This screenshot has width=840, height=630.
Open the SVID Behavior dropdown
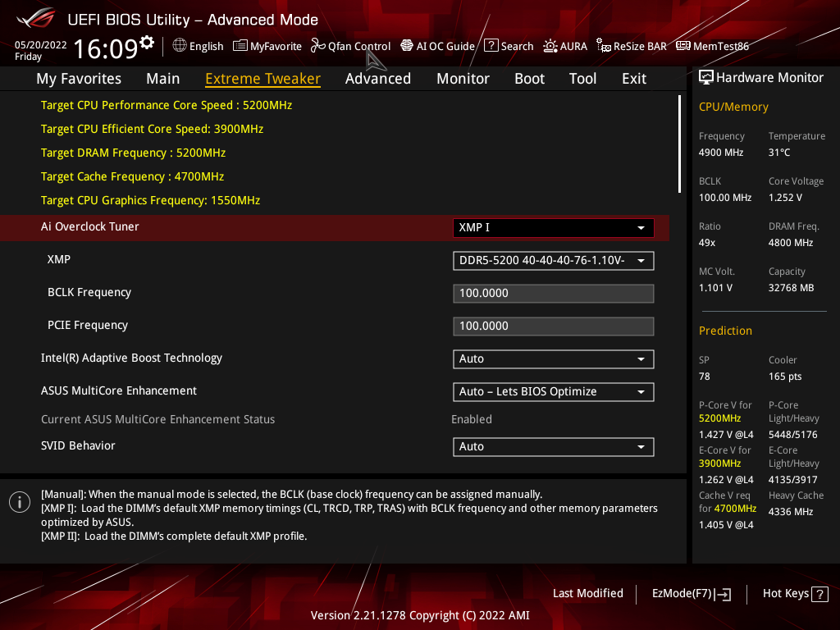[x=554, y=447]
